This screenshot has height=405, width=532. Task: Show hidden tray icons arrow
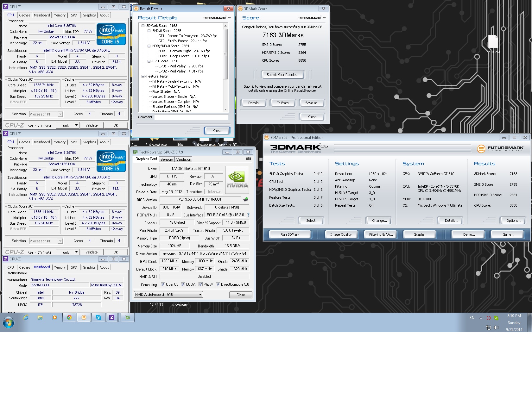tap(481, 318)
